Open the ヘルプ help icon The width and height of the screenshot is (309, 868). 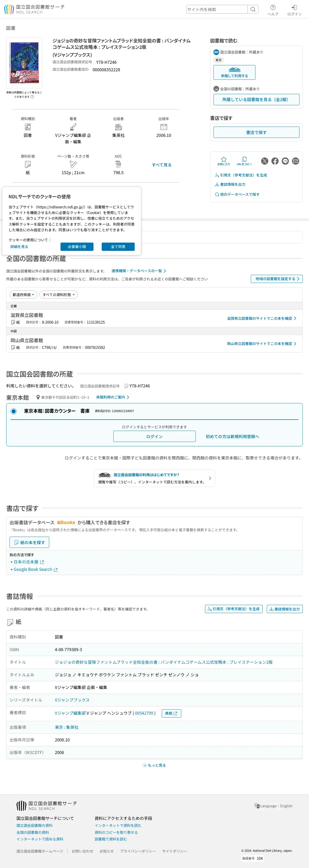273,10
